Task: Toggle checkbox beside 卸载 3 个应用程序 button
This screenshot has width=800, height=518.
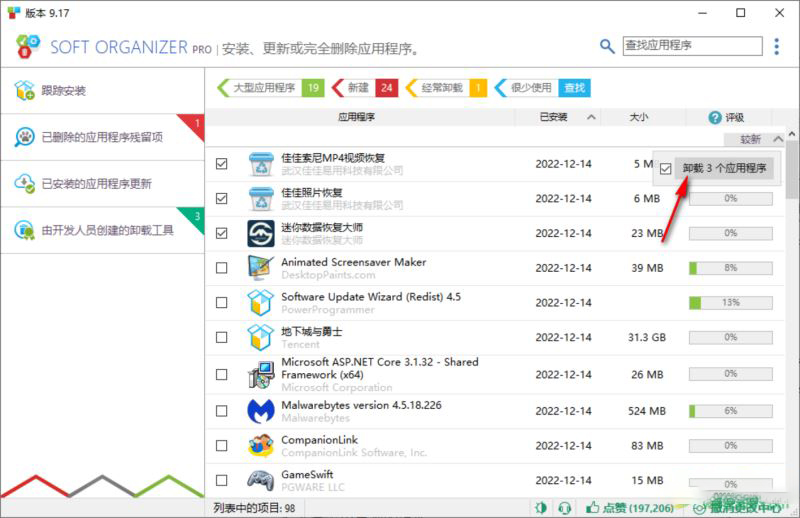Action: [x=665, y=168]
